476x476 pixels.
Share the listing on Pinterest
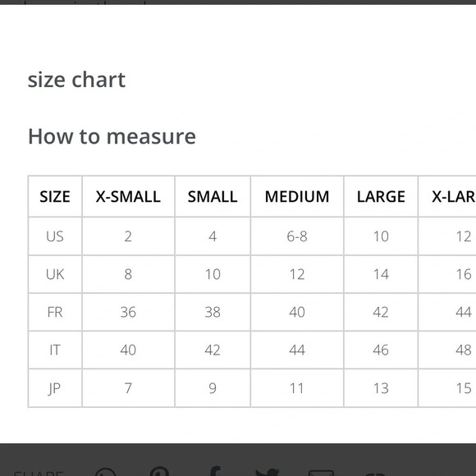(159, 472)
